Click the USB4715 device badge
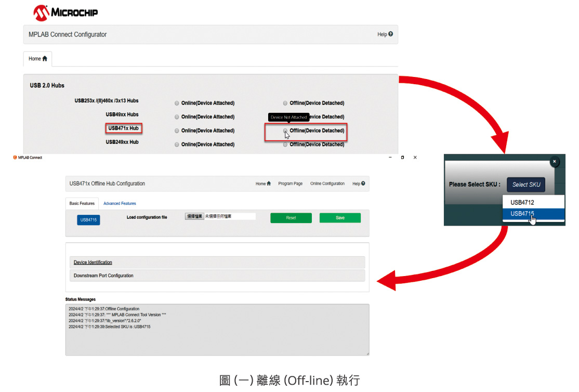The image size is (579, 392). click(88, 220)
